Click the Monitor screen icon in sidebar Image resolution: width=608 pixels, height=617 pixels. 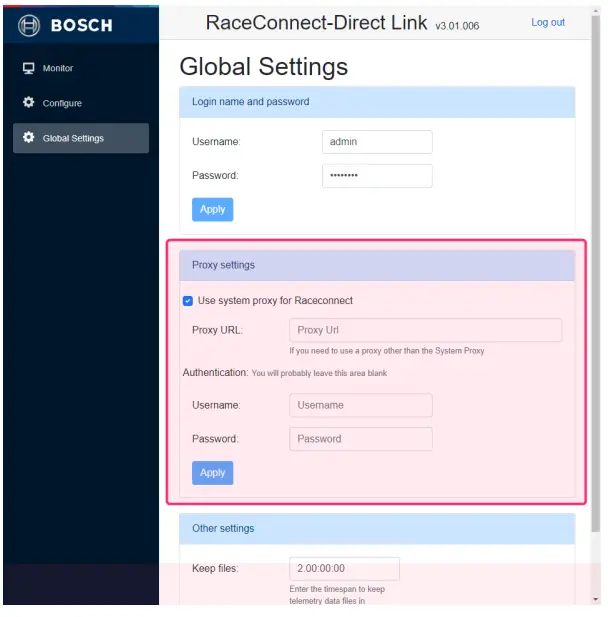pyautogui.click(x=28, y=68)
